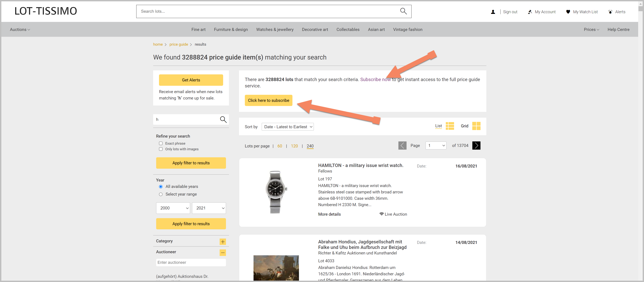Open the Sort by dropdown

tap(287, 127)
